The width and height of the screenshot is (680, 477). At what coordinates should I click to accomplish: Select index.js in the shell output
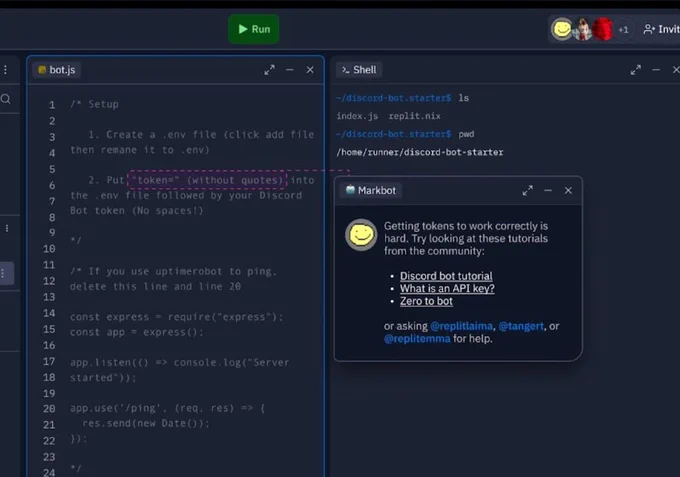(x=357, y=116)
